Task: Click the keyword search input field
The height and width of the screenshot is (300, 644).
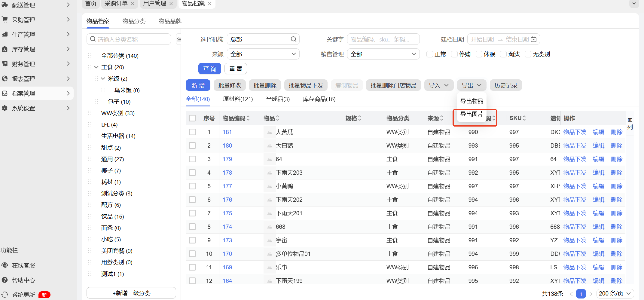Action: 383,39
